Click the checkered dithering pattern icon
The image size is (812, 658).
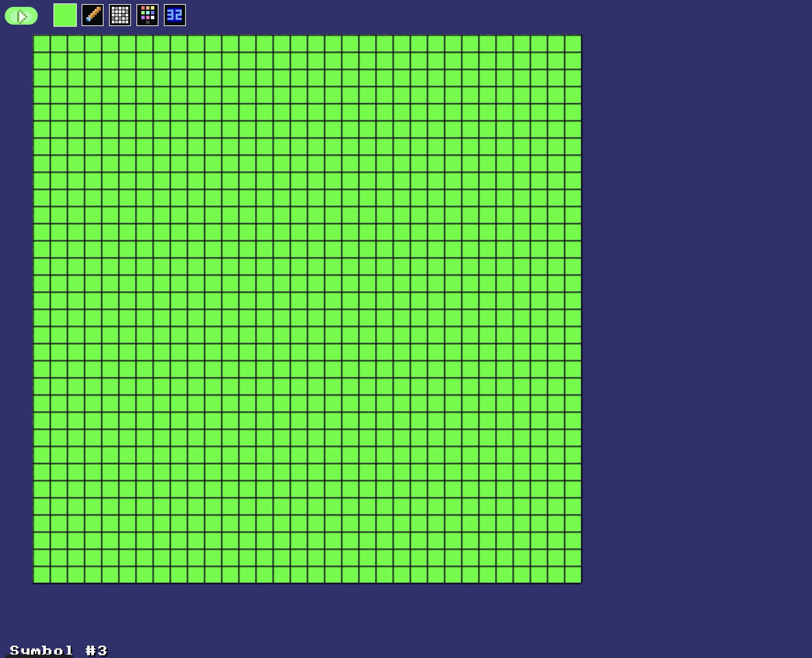coord(120,15)
